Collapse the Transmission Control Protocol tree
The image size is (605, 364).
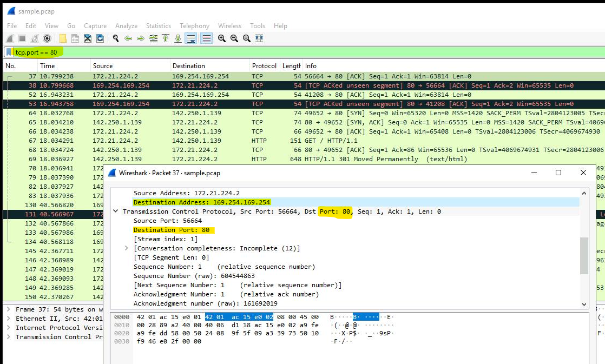tap(116, 211)
